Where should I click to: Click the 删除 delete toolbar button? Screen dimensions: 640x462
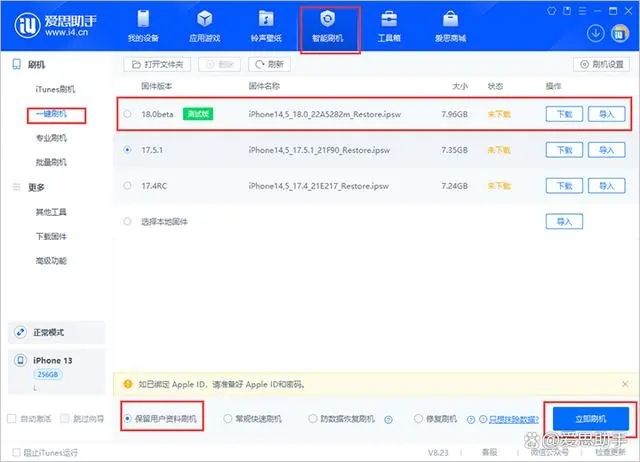click(220, 64)
